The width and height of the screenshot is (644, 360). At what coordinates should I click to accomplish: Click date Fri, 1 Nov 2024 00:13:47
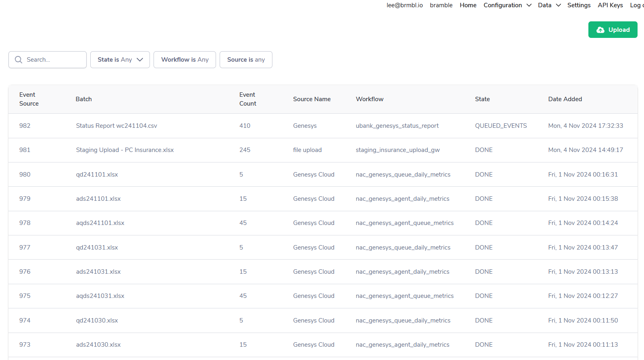click(x=583, y=248)
